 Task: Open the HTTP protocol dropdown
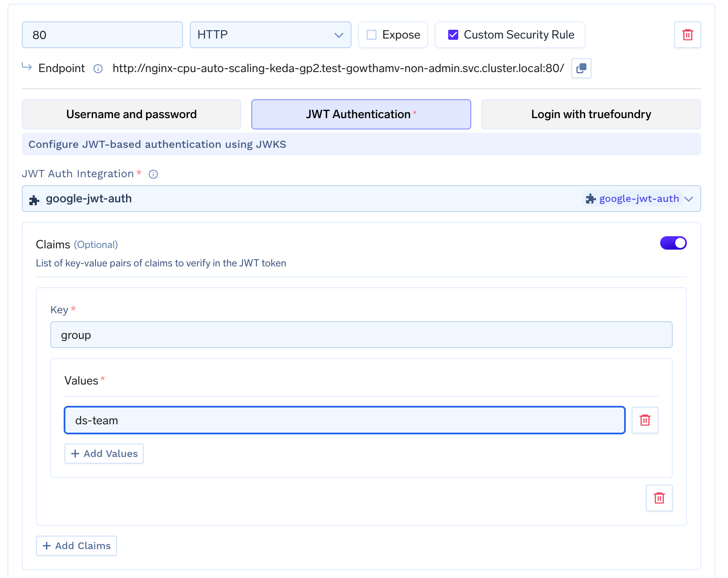(x=270, y=35)
